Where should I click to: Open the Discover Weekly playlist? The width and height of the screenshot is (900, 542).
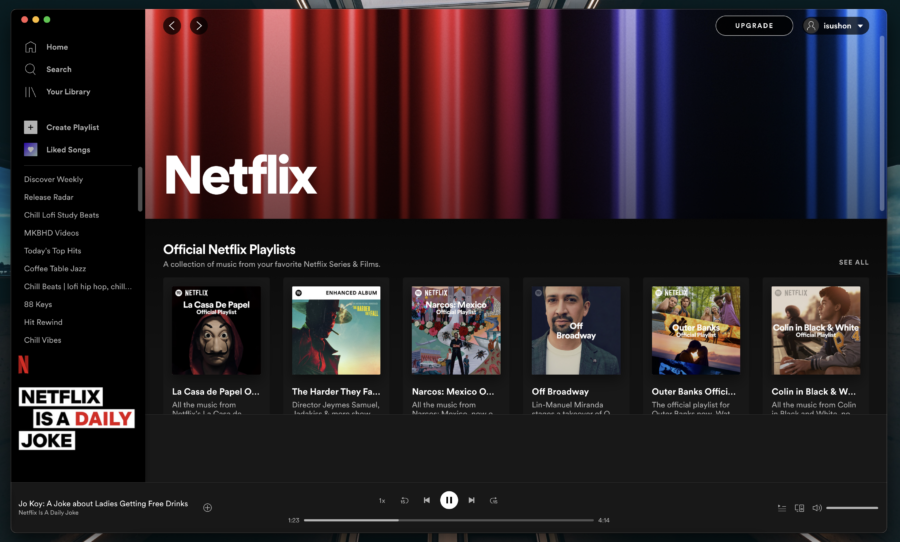click(53, 179)
